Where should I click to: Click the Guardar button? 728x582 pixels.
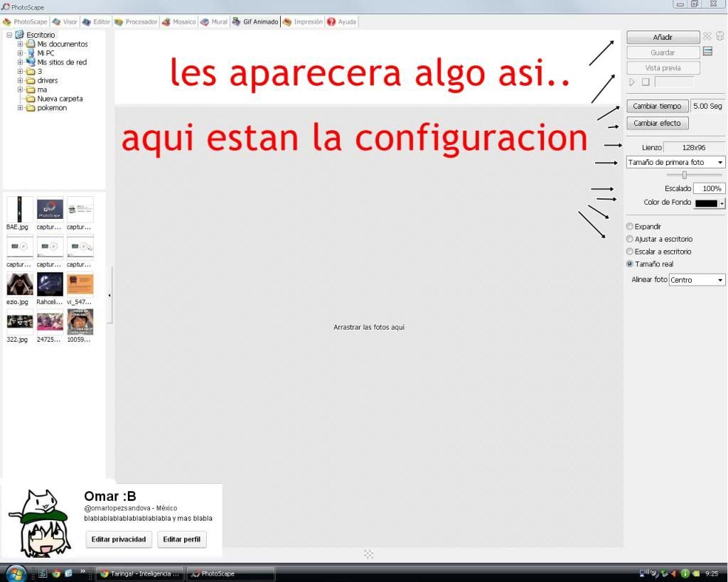pyautogui.click(x=663, y=53)
